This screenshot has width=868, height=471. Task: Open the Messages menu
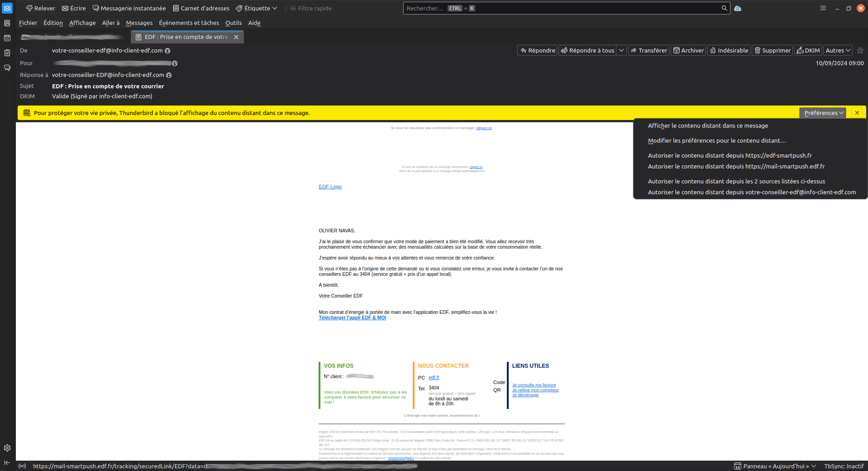(139, 23)
